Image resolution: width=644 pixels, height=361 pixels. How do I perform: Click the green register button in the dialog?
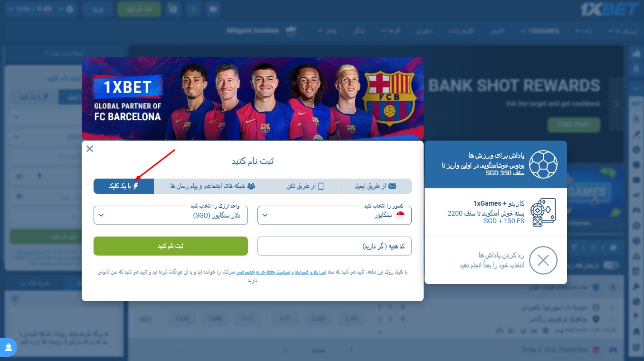pos(170,246)
